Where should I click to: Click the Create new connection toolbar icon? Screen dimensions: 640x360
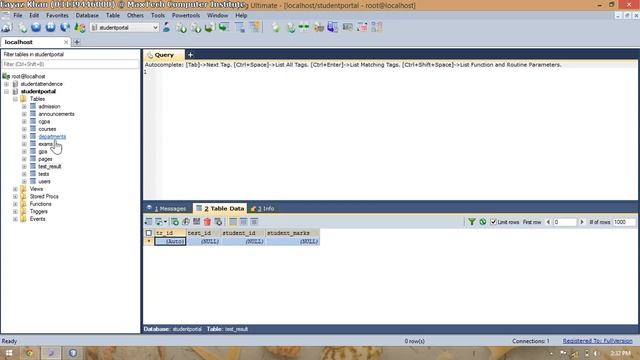pyautogui.click(x=7, y=27)
